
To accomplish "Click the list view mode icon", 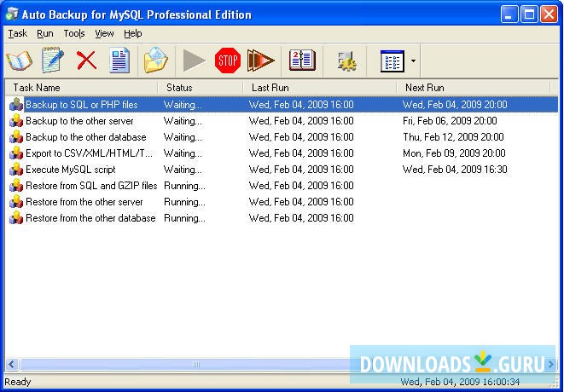I will pyautogui.click(x=392, y=61).
